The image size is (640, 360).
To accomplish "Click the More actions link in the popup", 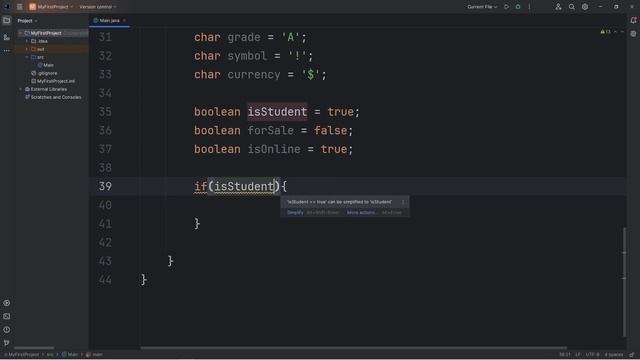I will (362, 213).
